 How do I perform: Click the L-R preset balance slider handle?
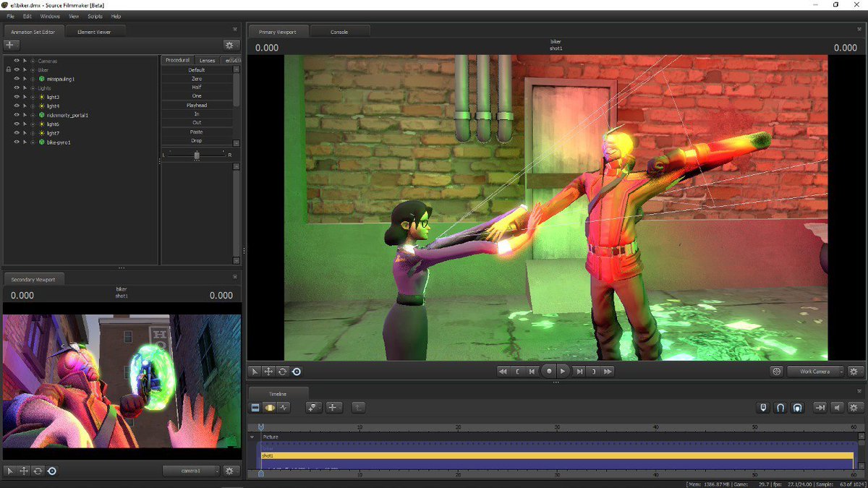coord(197,155)
